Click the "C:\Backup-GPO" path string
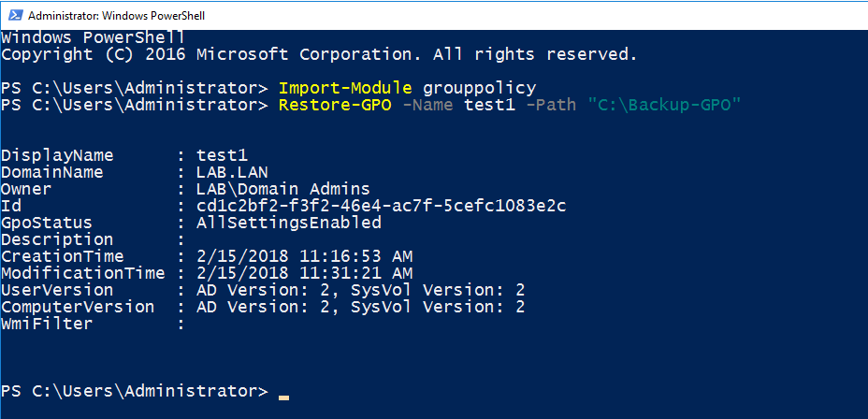Image resolution: width=868 pixels, height=419 pixels. click(665, 105)
